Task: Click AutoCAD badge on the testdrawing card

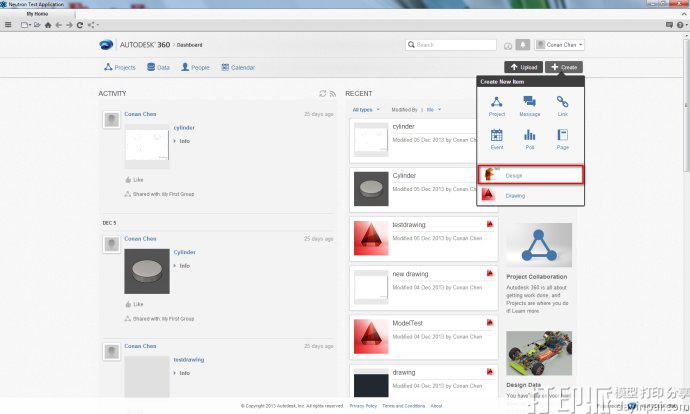Action: coord(490,224)
